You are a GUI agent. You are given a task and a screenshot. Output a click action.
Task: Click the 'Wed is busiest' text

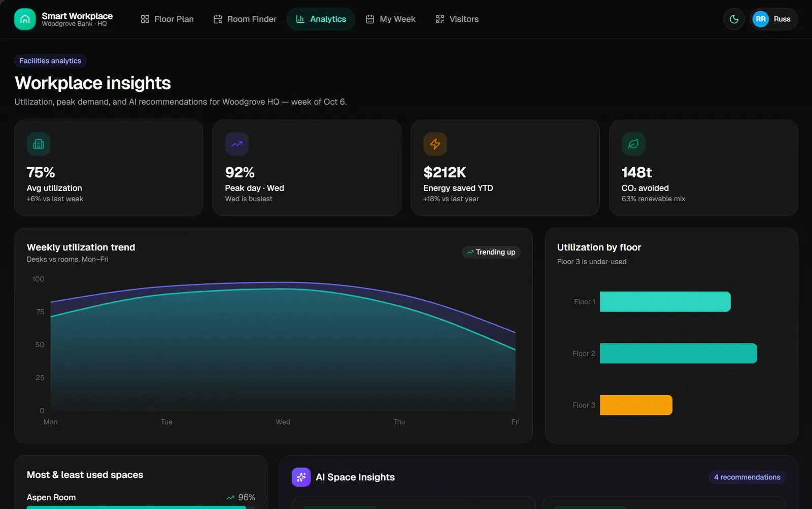click(x=249, y=199)
